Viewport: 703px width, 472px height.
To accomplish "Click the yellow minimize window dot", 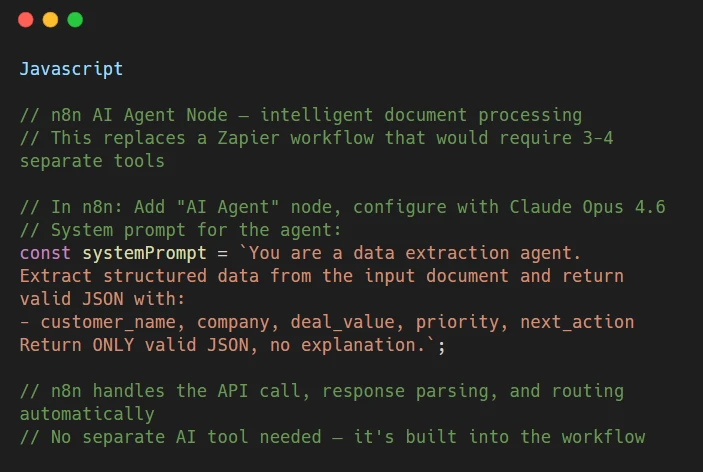I will 50,20.
